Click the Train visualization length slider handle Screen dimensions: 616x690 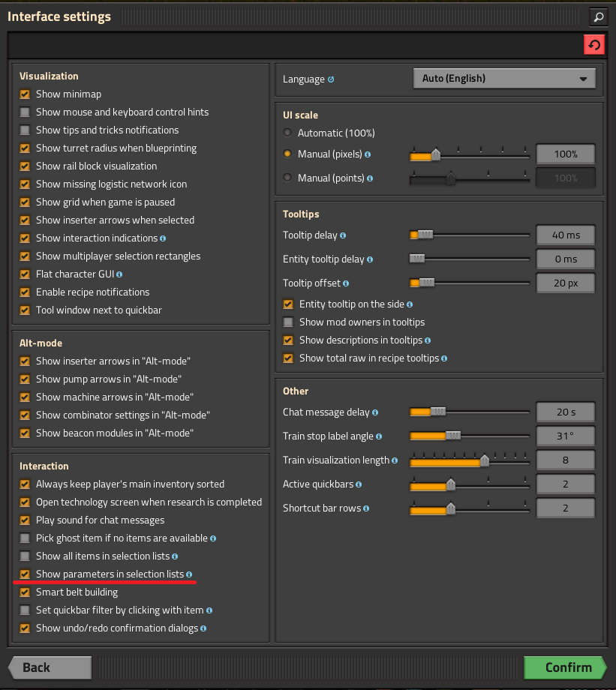[x=485, y=460]
